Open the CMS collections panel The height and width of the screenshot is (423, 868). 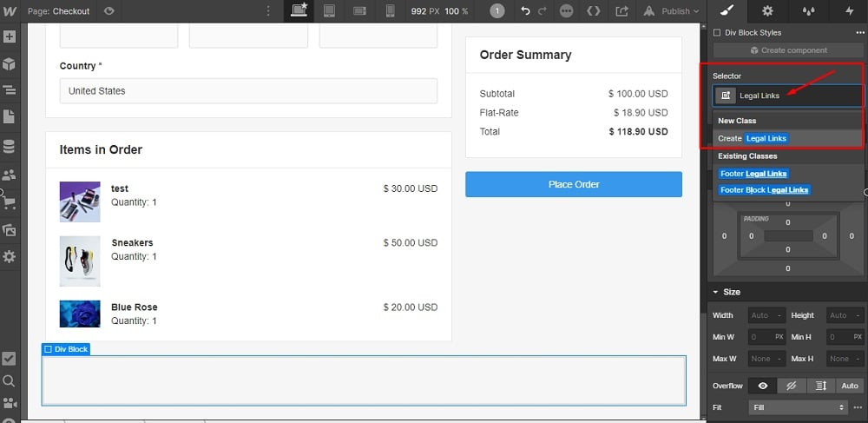[x=10, y=147]
